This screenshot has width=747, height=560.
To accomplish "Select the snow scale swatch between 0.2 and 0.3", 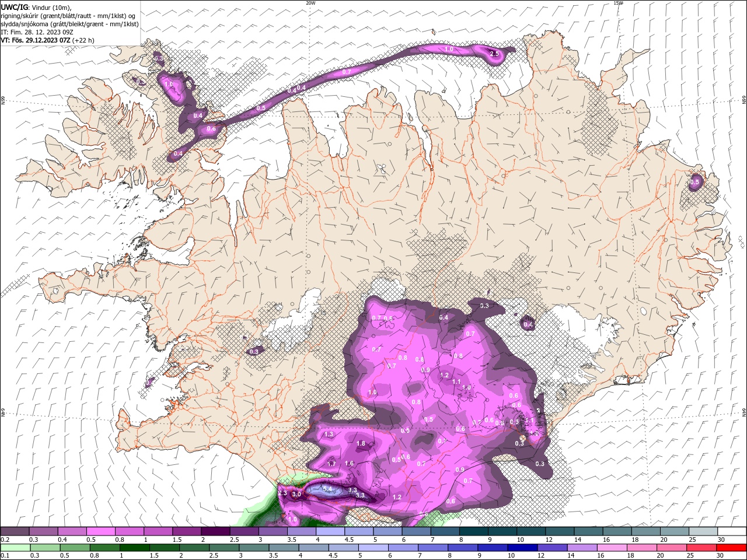I will (15, 531).
